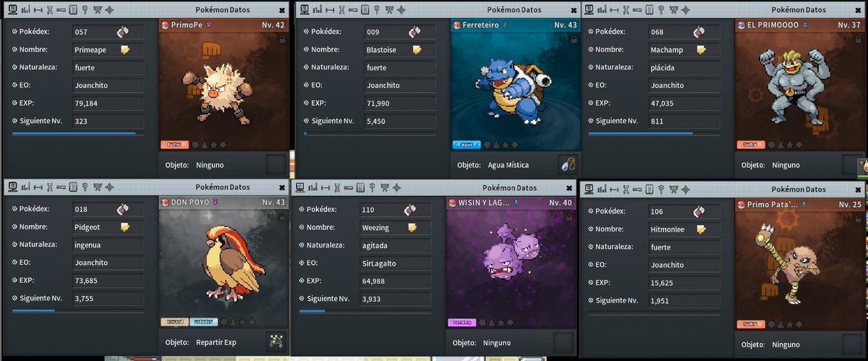Click rename note icon next to Weezing
Image resolution: width=868 pixels, height=361 pixels.
click(412, 228)
